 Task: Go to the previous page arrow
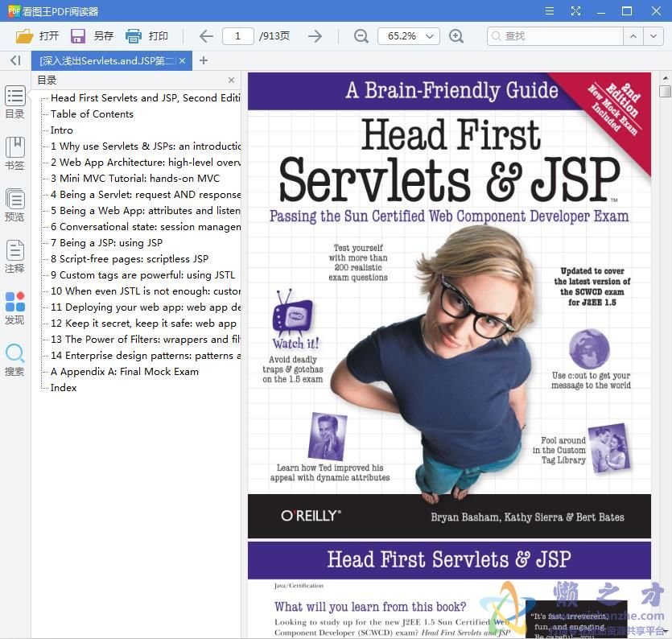tap(206, 36)
